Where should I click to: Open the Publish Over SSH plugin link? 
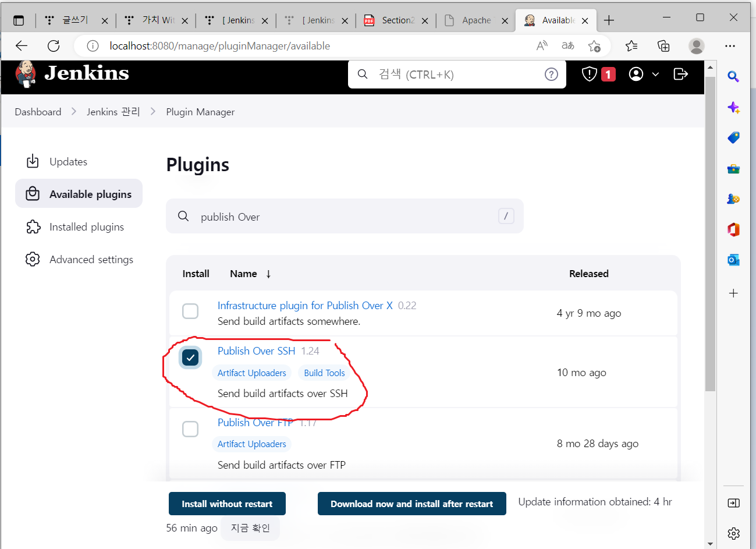(257, 350)
